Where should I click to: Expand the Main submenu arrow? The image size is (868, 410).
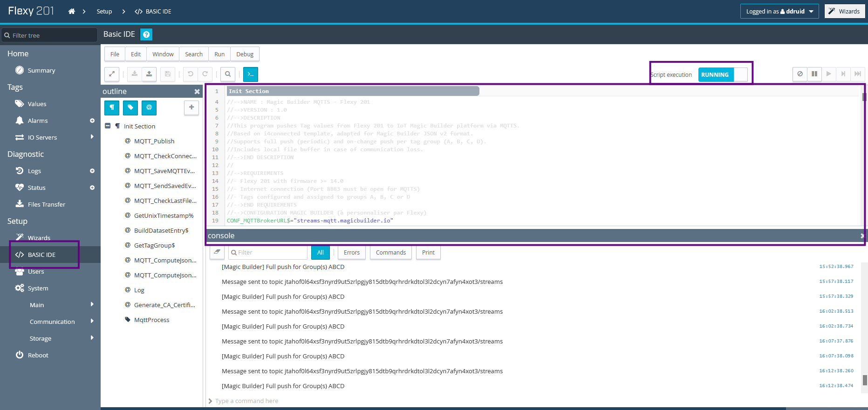coord(92,304)
